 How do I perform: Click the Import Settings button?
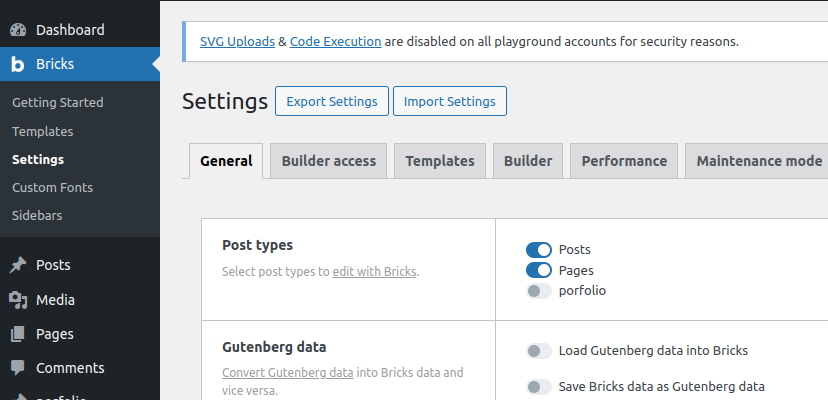tap(449, 101)
